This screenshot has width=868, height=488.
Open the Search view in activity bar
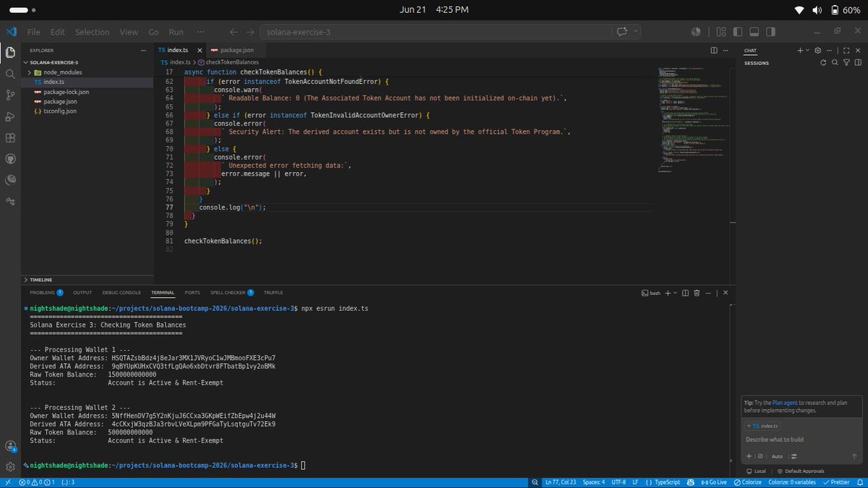(x=10, y=74)
